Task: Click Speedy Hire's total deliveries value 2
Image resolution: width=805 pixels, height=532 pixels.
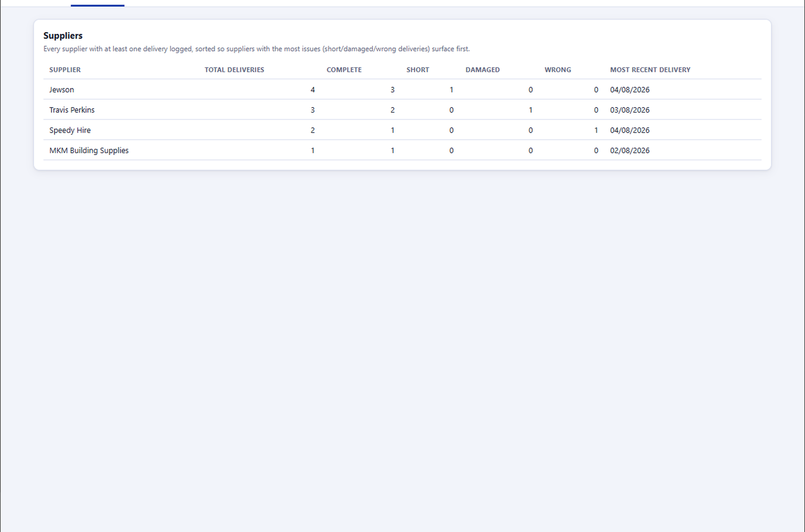Action: coord(313,130)
